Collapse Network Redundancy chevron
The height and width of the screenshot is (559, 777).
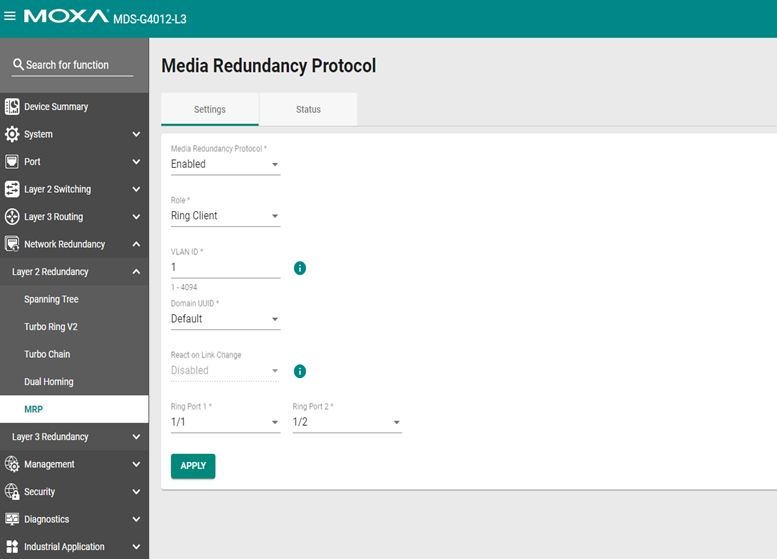[x=136, y=244]
